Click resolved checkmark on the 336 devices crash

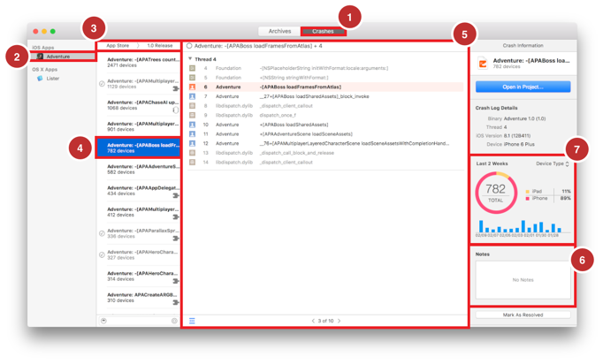[x=102, y=233]
